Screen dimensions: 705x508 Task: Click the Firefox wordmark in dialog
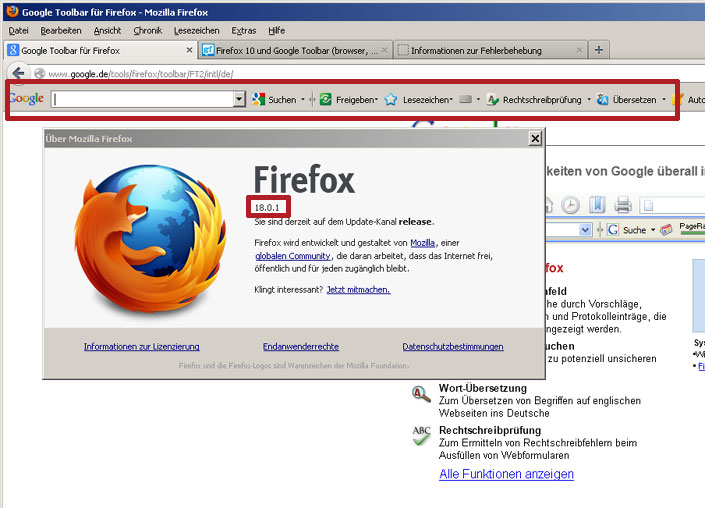coord(304,179)
